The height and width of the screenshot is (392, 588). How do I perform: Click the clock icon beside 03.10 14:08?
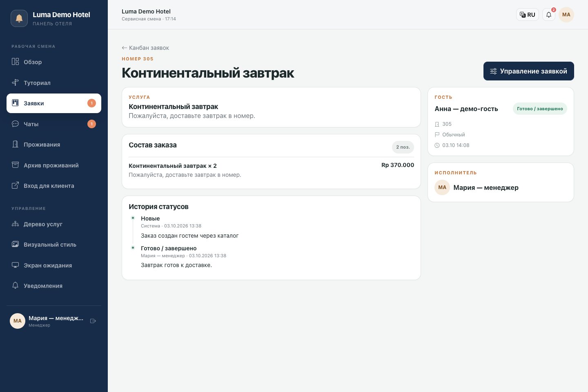point(437,145)
